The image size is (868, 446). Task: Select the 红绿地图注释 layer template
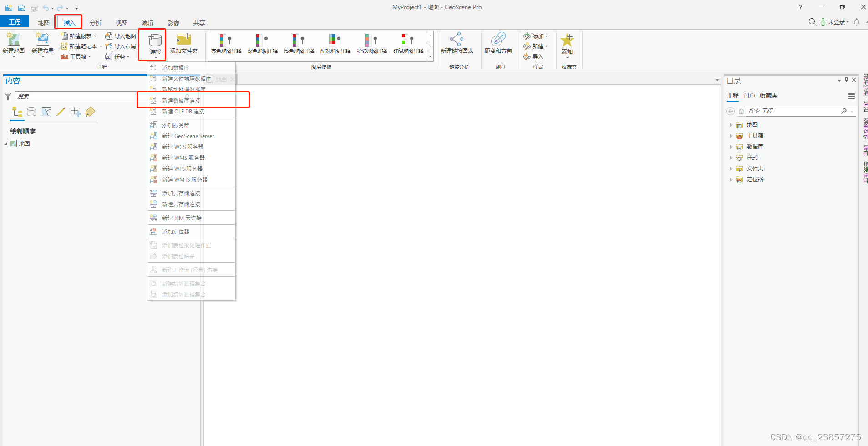point(408,44)
